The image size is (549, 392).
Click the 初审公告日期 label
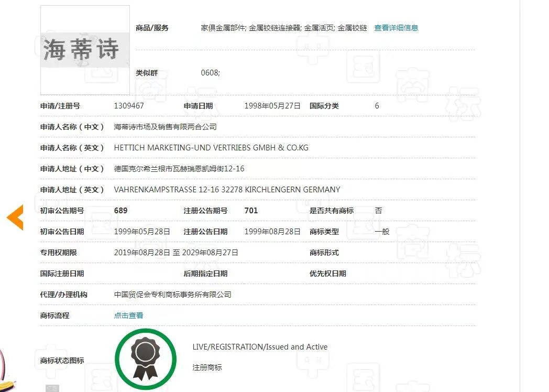click(62, 232)
